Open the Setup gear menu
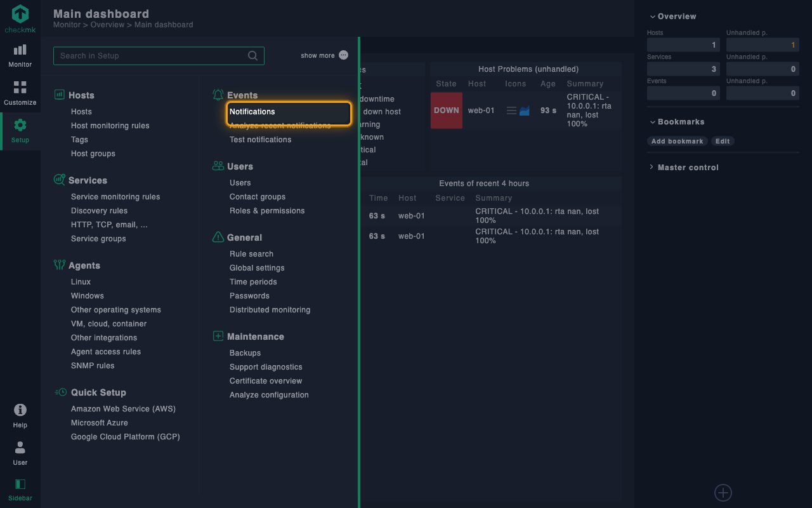The width and height of the screenshot is (812, 508). point(20,131)
